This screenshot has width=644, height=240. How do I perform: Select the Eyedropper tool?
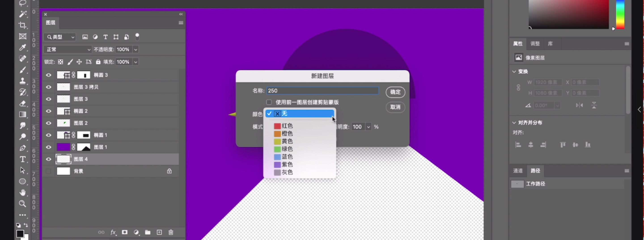pyautogui.click(x=23, y=47)
